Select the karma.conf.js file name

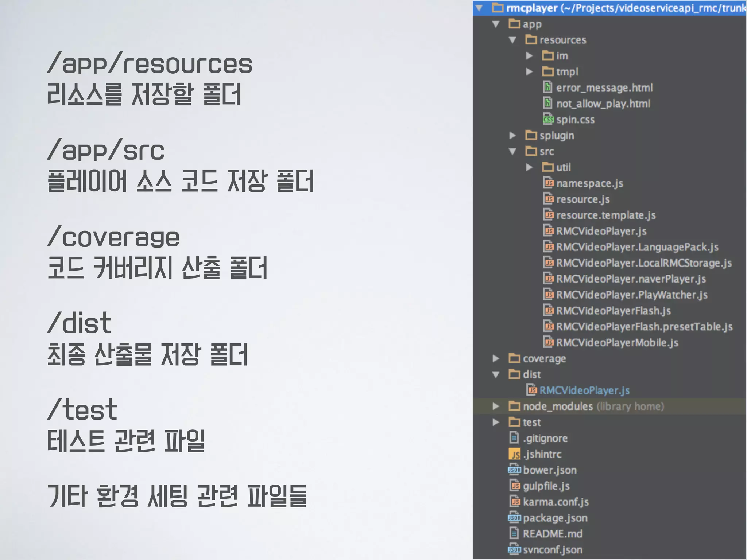(x=556, y=502)
